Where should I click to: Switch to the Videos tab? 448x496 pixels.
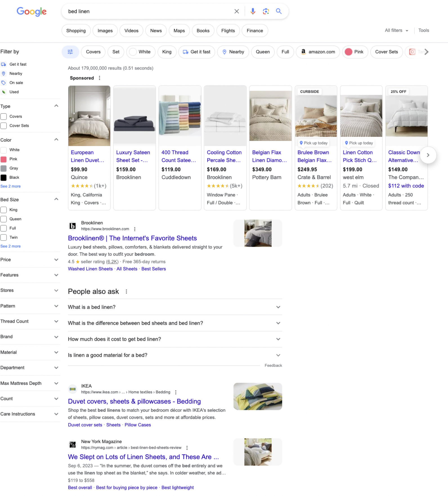click(x=131, y=31)
